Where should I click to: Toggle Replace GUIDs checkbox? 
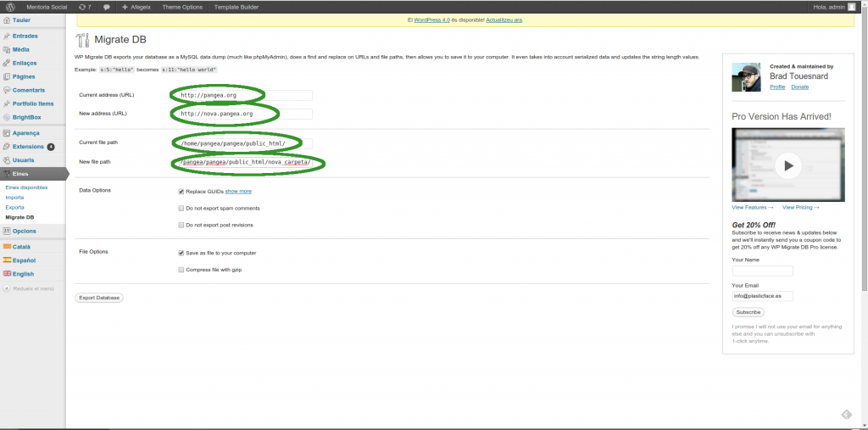coord(181,191)
